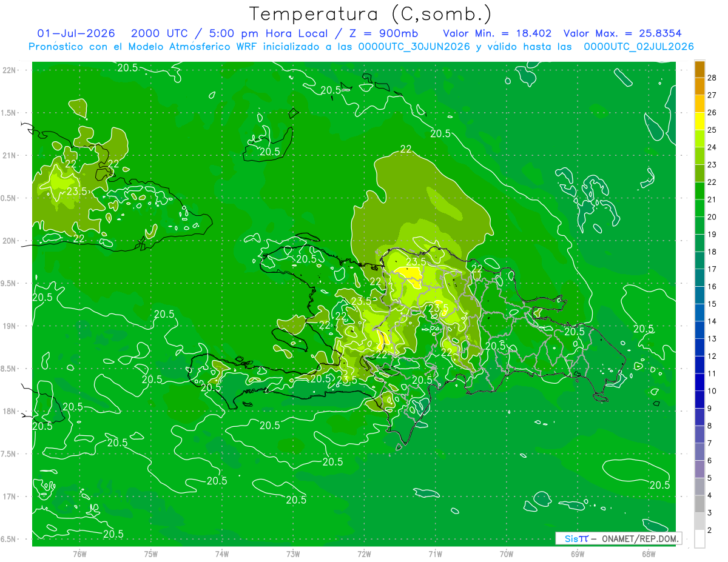This screenshot has width=728, height=562.
Task: Click the "69W" longitude axis label
Action: (578, 554)
